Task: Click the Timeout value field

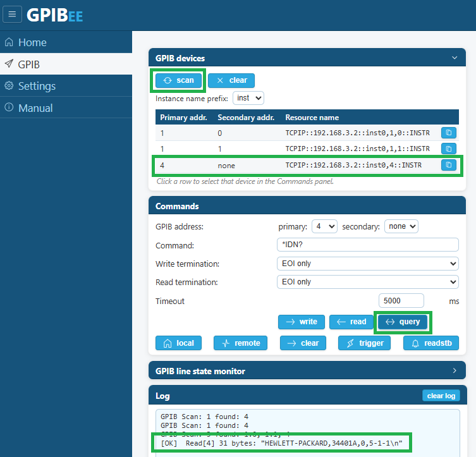Action: coord(401,301)
